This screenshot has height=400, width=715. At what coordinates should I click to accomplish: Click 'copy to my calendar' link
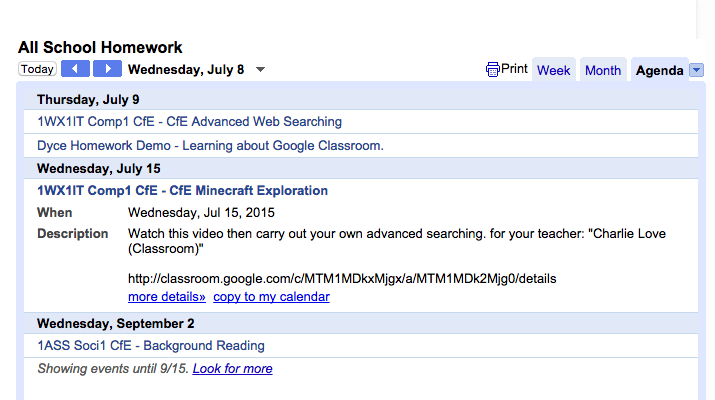[x=271, y=297]
